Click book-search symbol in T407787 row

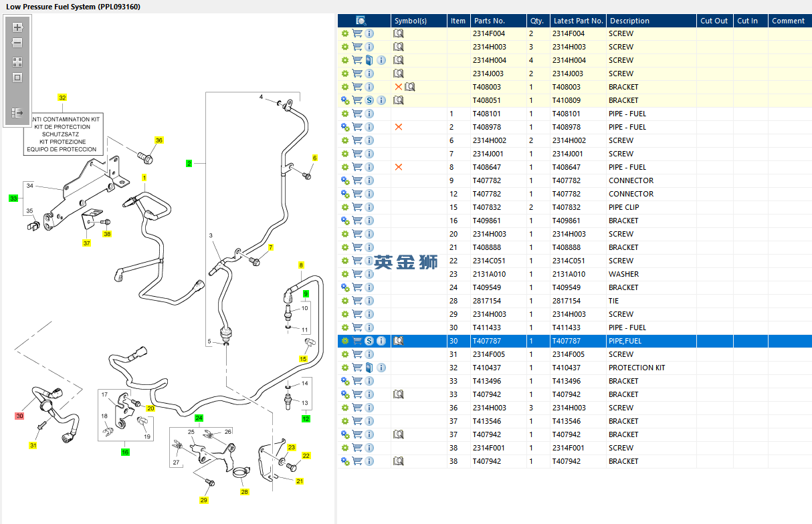tap(399, 341)
